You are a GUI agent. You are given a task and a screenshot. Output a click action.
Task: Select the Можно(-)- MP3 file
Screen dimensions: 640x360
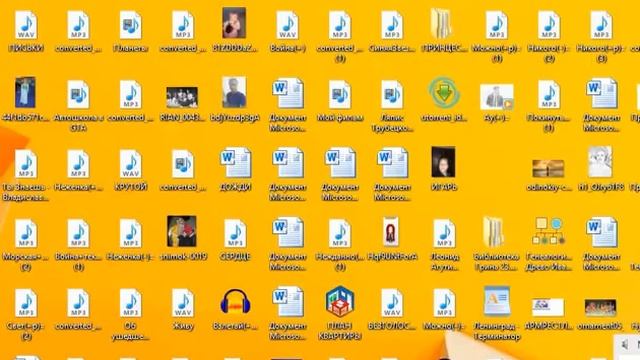pyautogui.click(x=444, y=303)
